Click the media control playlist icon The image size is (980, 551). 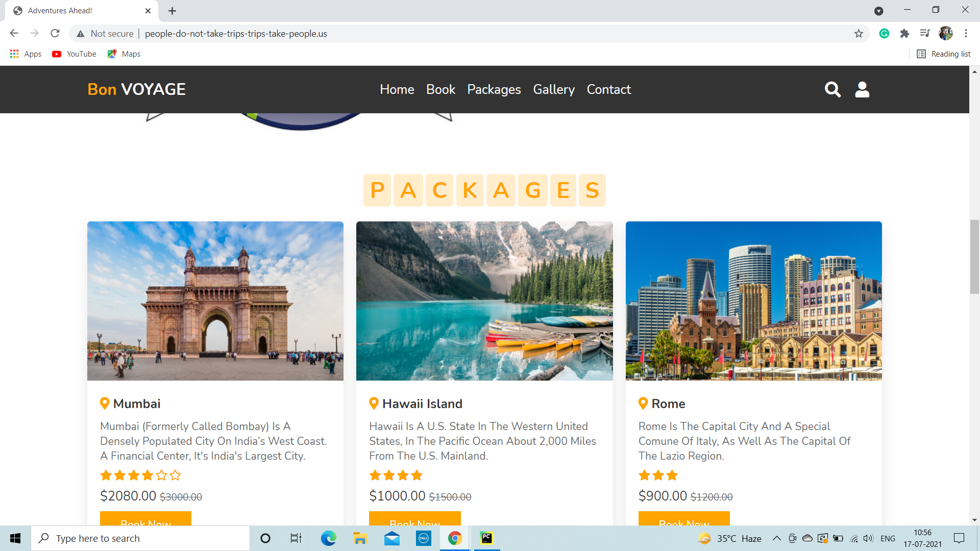point(924,34)
